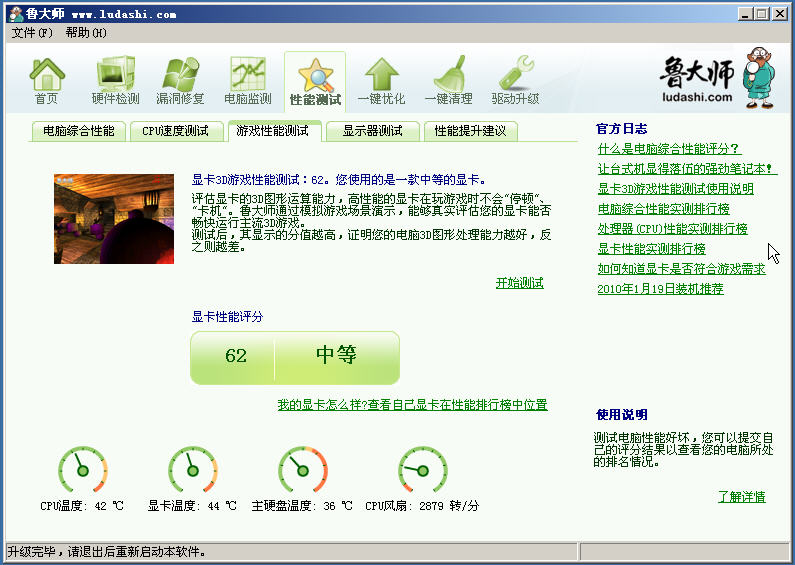The image size is (795, 565).
Task: Open the 首页 home icon
Action: (x=47, y=81)
